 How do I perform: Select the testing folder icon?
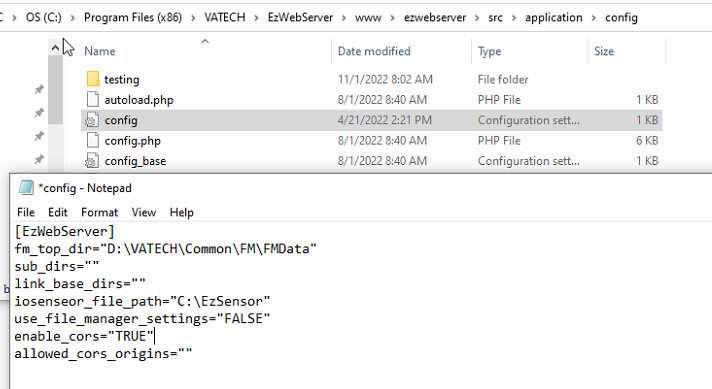[x=93, y=79]
